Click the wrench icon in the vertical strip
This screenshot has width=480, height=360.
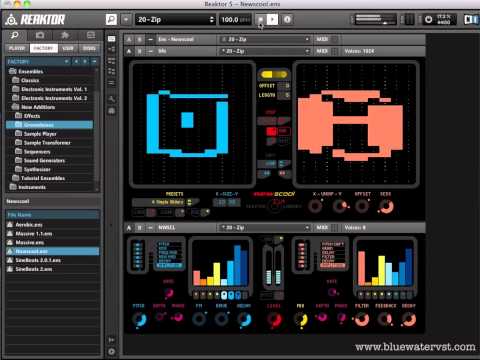coord(111,99)
